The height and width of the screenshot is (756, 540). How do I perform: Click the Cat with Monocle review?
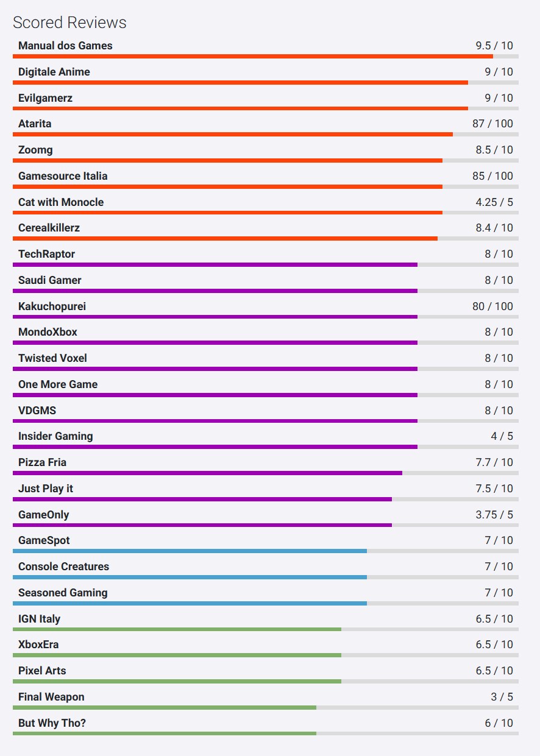61,202
